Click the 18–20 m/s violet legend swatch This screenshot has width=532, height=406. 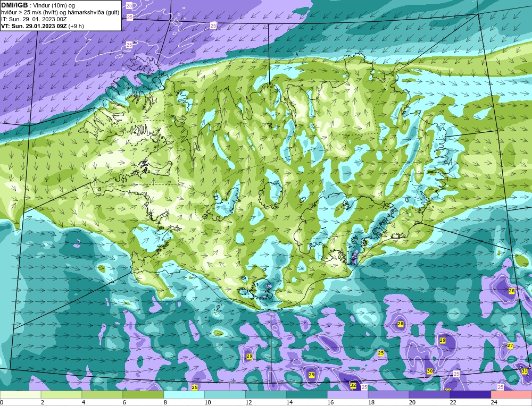[388, 395]
